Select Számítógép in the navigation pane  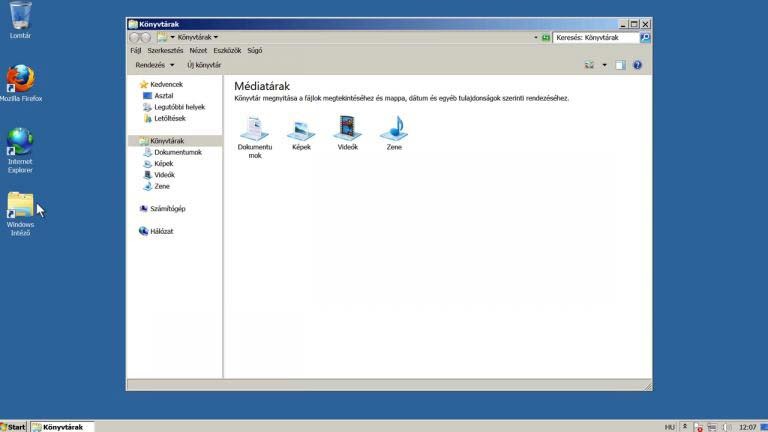click(167, 209)
